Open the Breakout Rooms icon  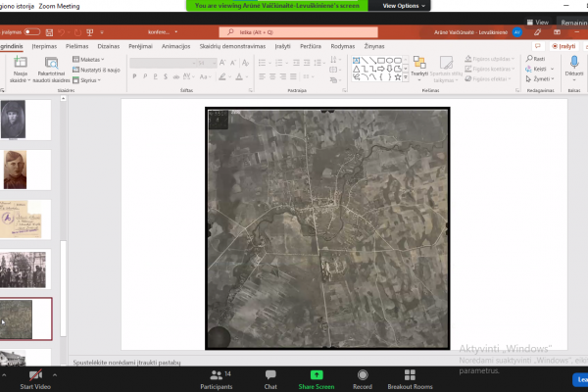coord(410,374)
